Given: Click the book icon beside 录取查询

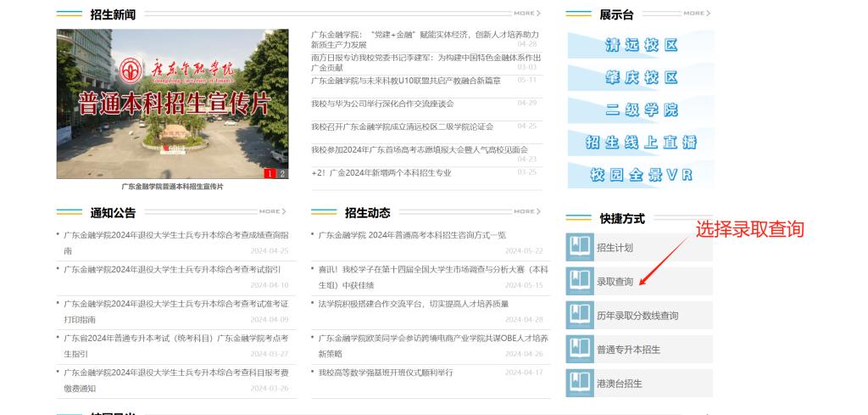Looking at the screenshot, I should coord(580,281).
